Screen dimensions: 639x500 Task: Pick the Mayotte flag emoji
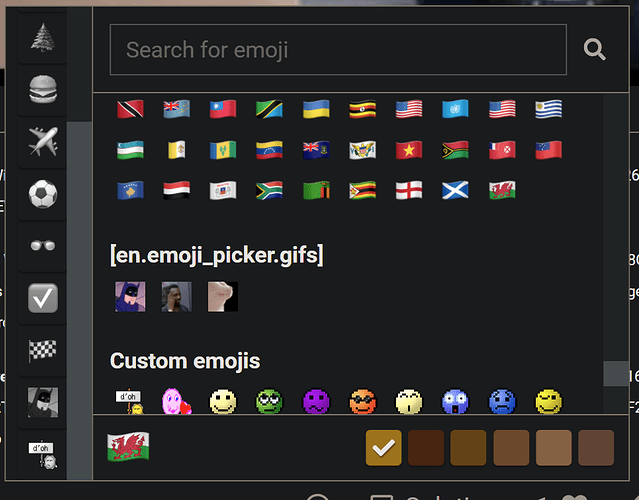[x=223, y=190]
